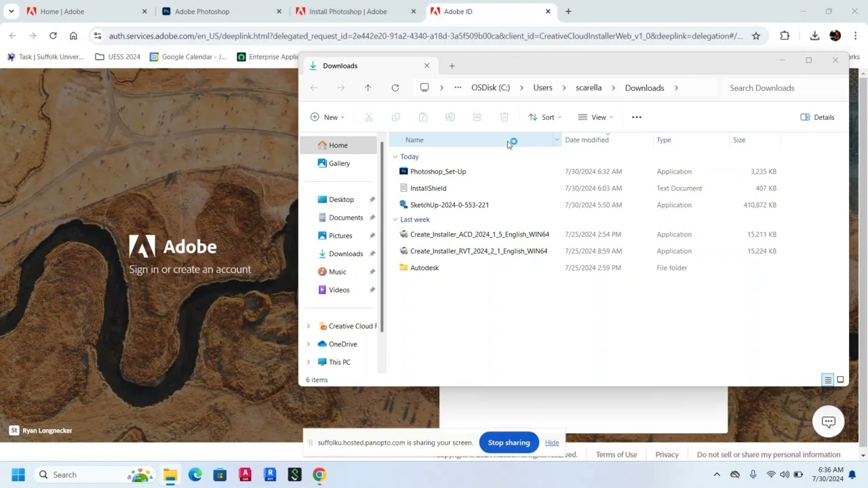
Task: Open AutoCAD from the taskbar
Action: (x=245, y=474)
